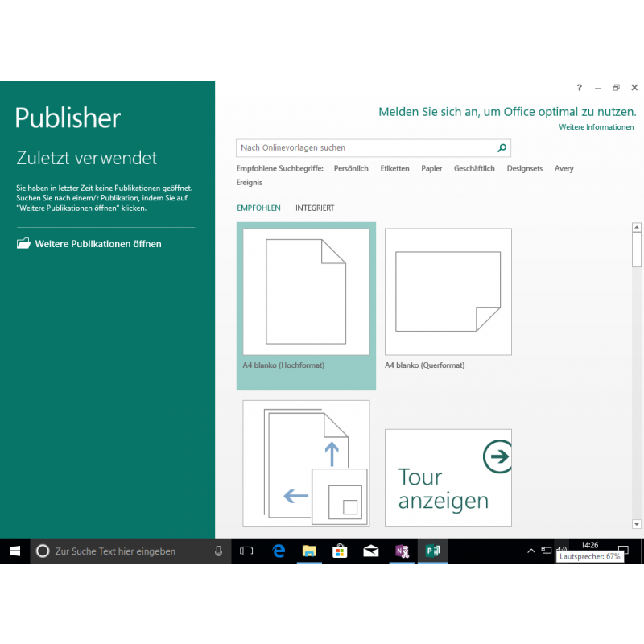Click the magnifier search icon in template search
The width and height of the screenshot is (644, 644).
502,148
